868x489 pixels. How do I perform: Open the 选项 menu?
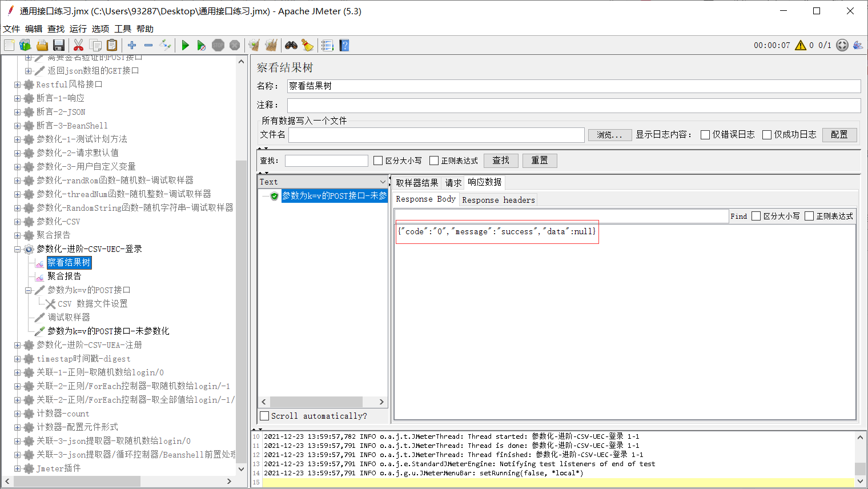point(101,29)
